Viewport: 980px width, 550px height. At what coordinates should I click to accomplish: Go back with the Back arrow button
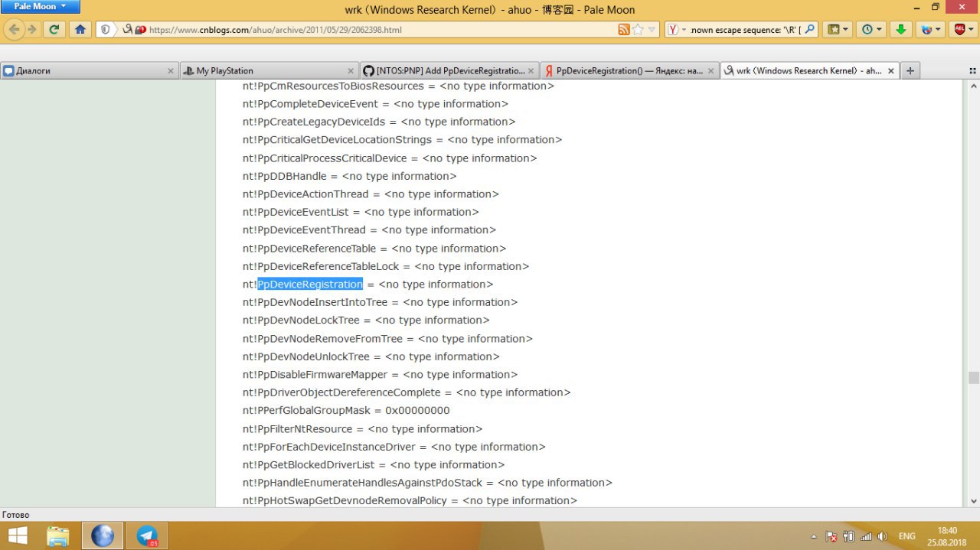14,29
